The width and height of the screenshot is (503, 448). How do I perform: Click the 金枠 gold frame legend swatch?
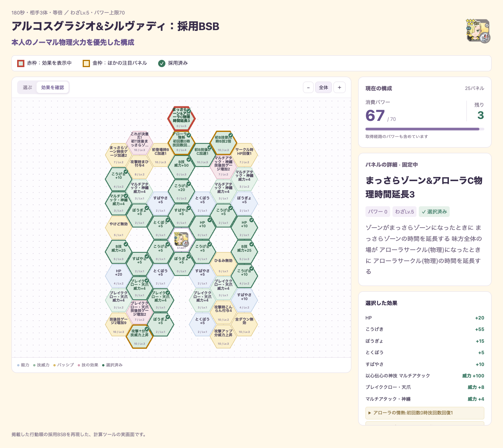[x=87, y=63]
